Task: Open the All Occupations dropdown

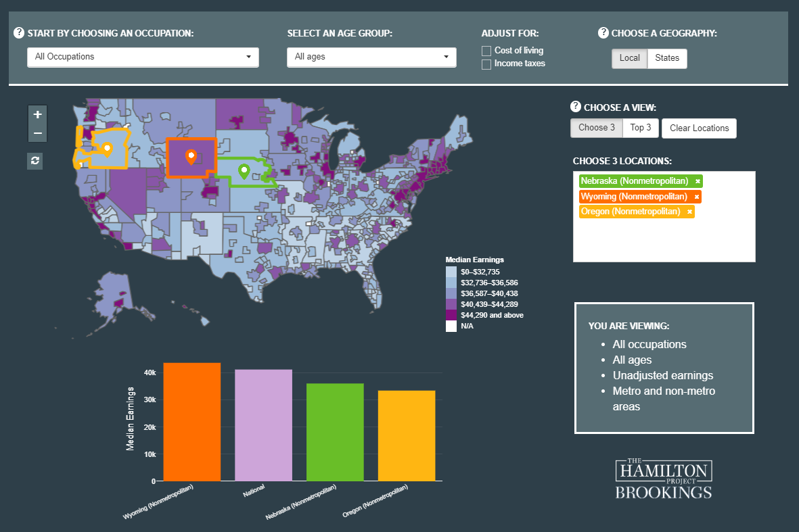Action: 143,57
